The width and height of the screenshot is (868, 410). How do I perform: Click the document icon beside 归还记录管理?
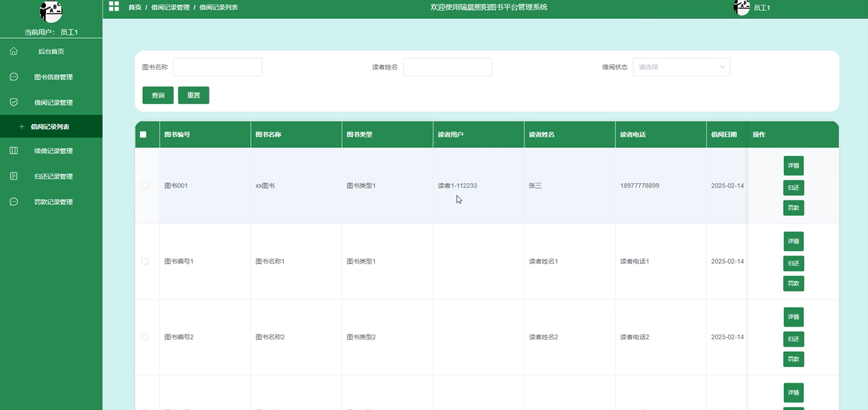tap(14, 176)
